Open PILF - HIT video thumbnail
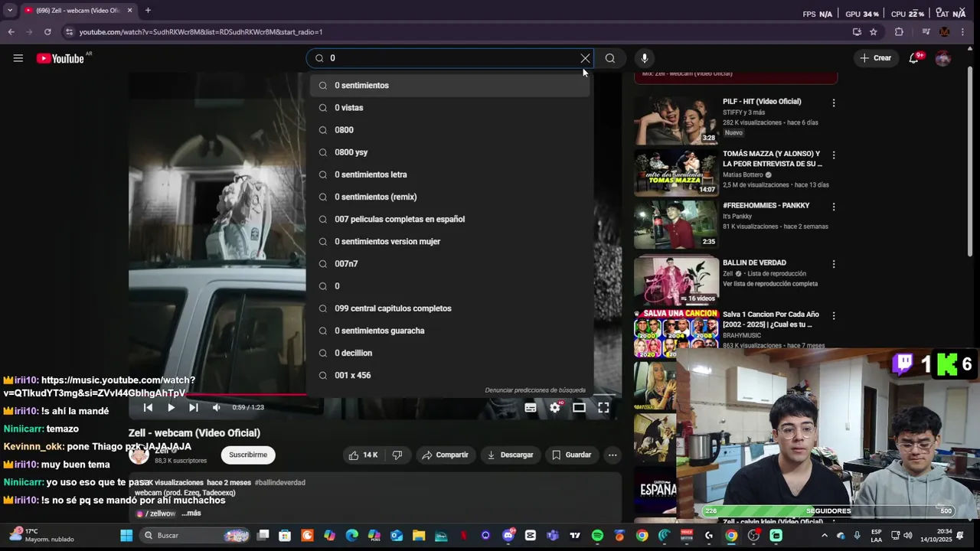The width and height of the screenshot is (980, 551). [x=676, y=121]
